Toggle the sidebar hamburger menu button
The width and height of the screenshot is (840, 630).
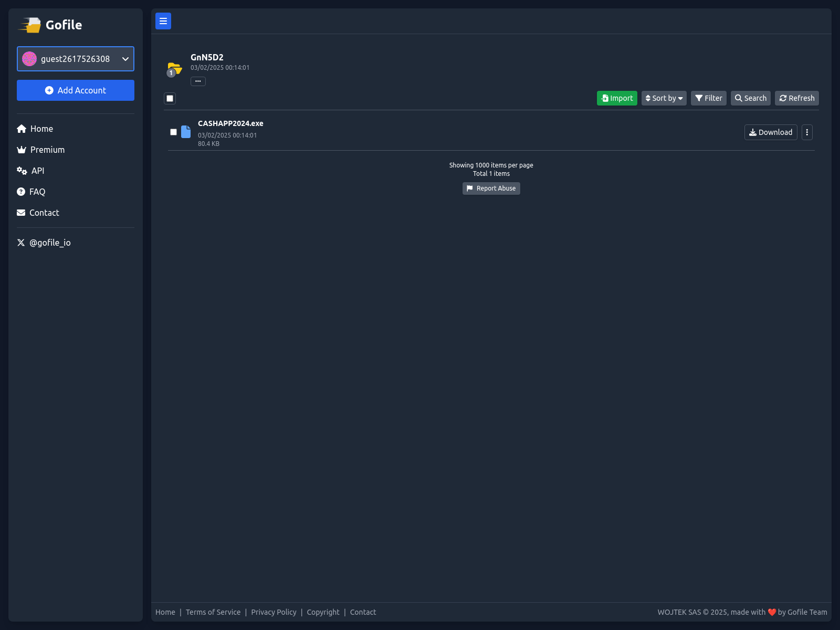click(163, 21)
